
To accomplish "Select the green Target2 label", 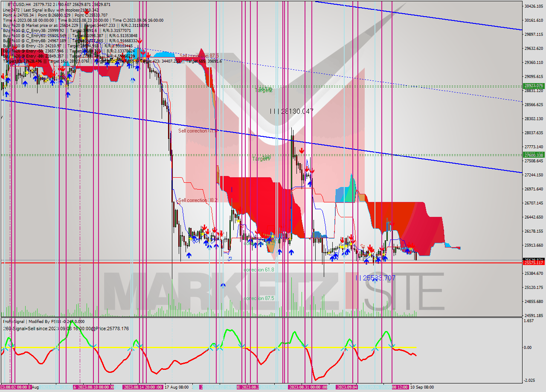I will (264, 90).
